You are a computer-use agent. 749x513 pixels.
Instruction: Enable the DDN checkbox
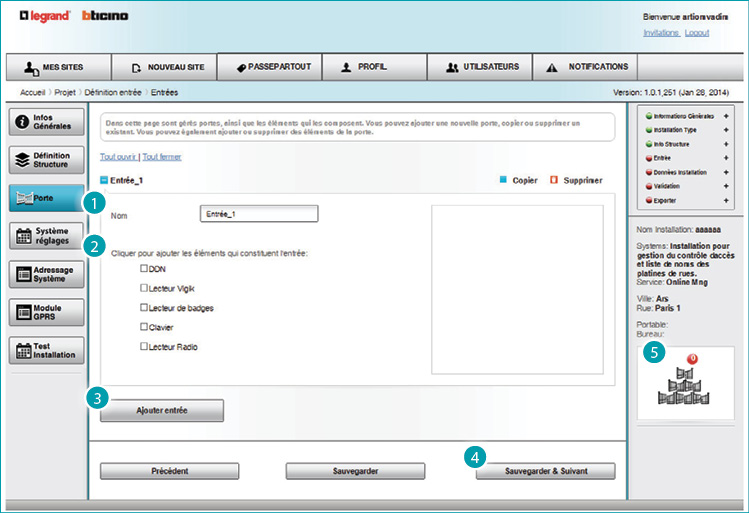pyautogui.click(x=144, y=269)
